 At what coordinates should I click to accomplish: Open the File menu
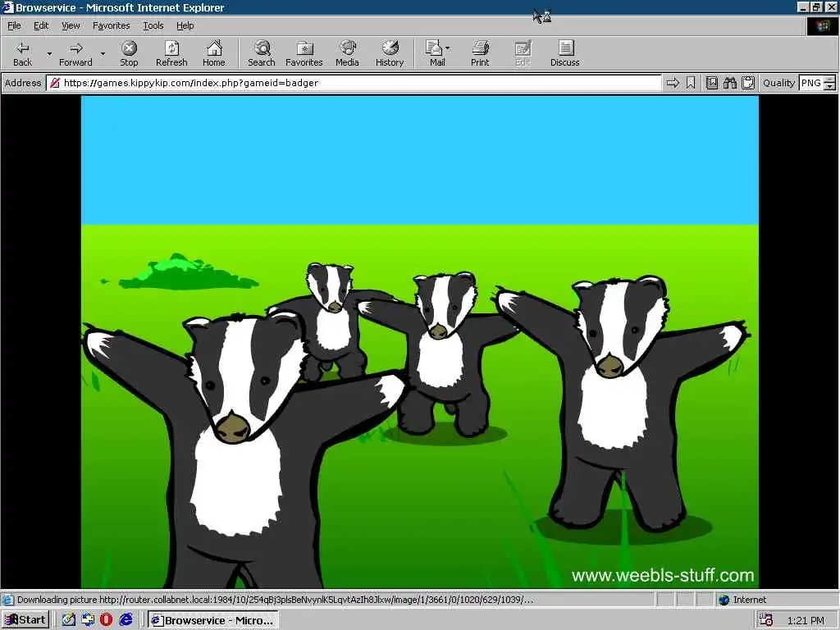[x=14, y=25]
